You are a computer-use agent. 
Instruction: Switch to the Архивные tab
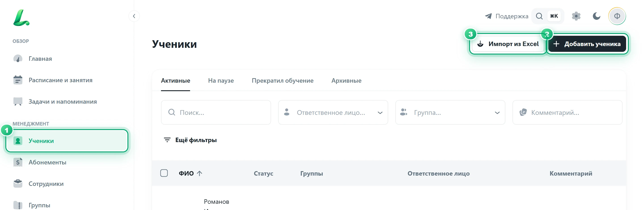[346, 81]
